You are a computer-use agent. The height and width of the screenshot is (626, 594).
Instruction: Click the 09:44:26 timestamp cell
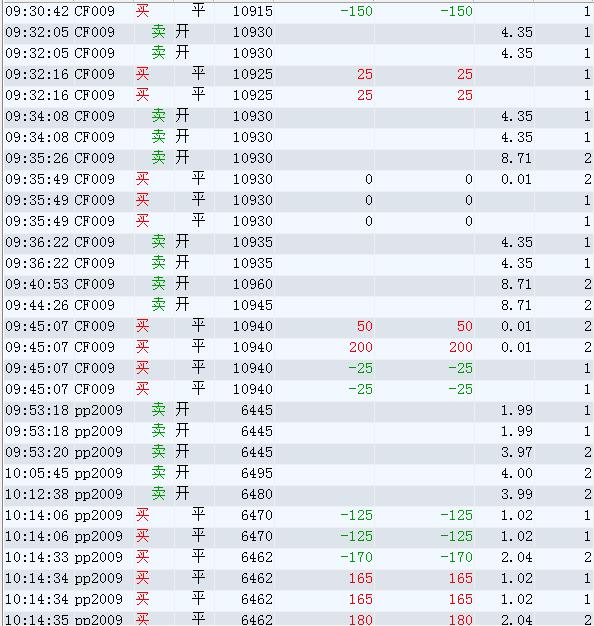[x=37, y=305]
